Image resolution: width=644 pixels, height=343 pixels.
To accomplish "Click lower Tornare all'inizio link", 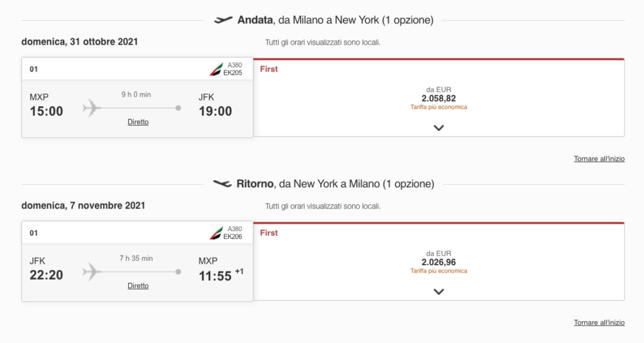I will click(599, 322).
